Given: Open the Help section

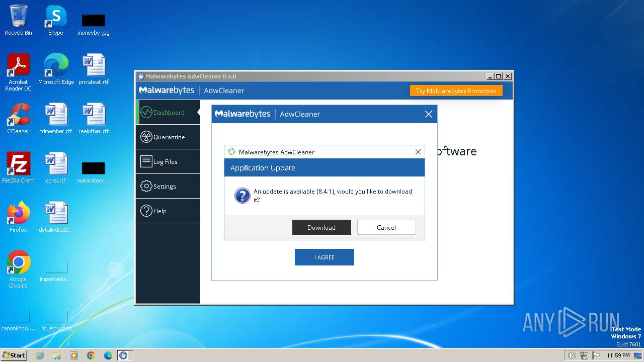Looking at the screenshot, I should tap(168, 211).
